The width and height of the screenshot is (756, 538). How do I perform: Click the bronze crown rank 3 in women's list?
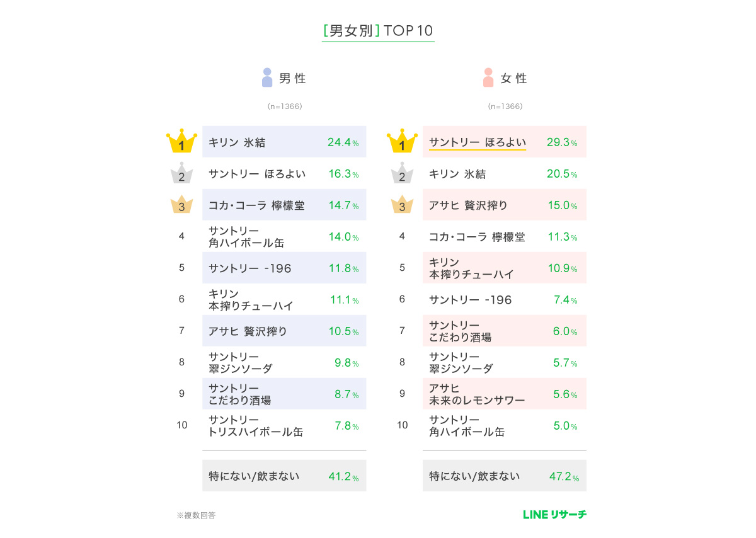[402, 205]
